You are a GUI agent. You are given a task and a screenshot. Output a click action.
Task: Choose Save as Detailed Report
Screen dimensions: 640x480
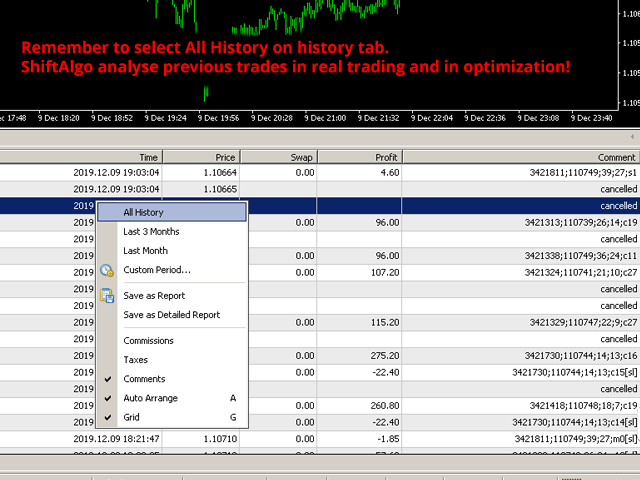coord(171,315)
